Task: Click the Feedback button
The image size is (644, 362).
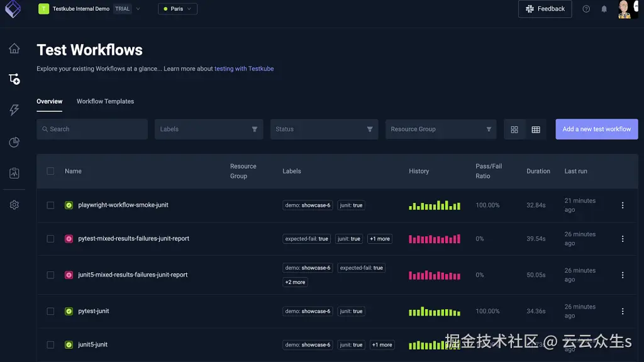Action: click(545, 9)
